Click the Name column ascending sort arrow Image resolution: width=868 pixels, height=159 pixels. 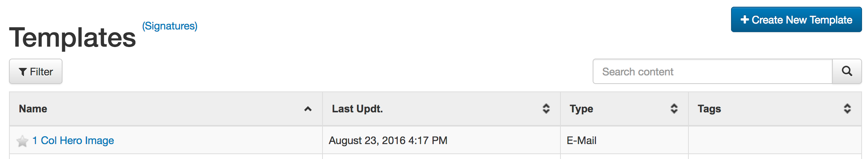308,109
